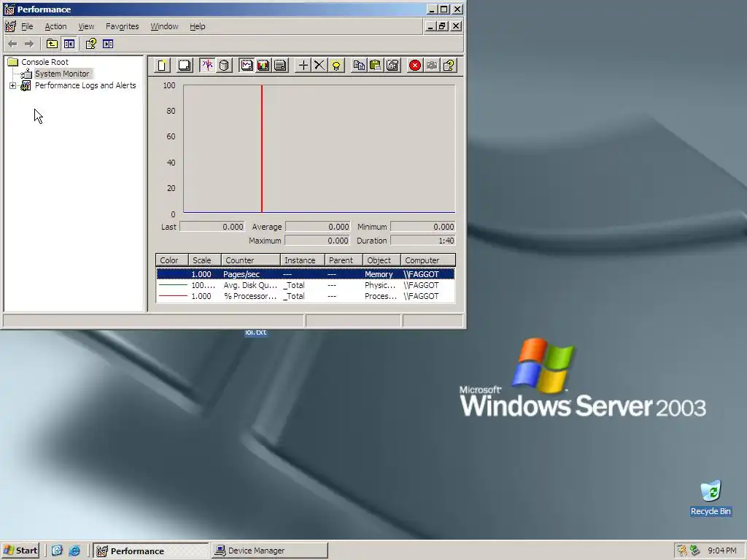
Task: Select the % Processor Time counter row
Action: coord(306,296)
